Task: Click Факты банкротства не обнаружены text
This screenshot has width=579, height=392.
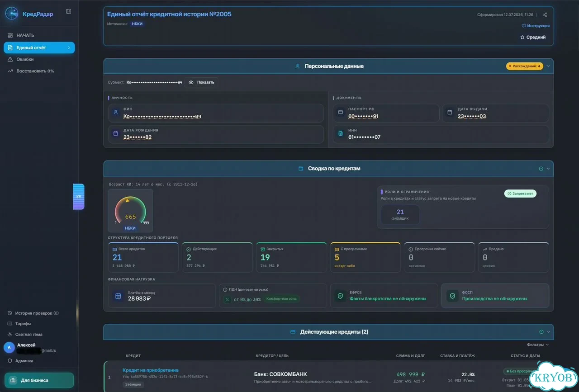Action: pos(388,299)
